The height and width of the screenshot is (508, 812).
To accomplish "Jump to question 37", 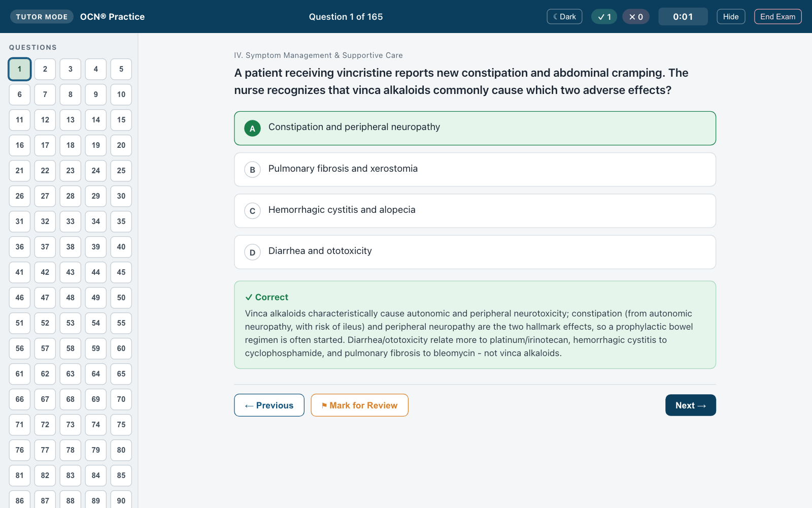I will tap(45, 247).
